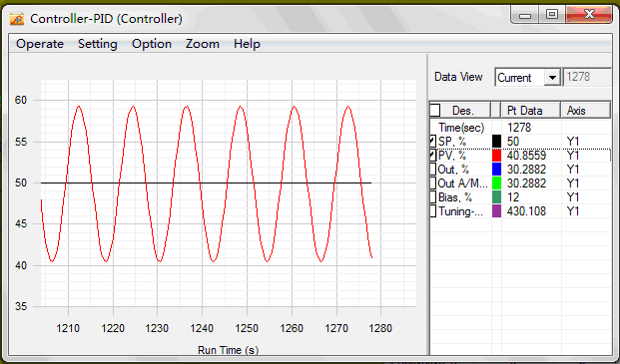Viewport: 620px width, 364px height.
Task: Enable the Out, % checkbox
Action: pos(432,170)
